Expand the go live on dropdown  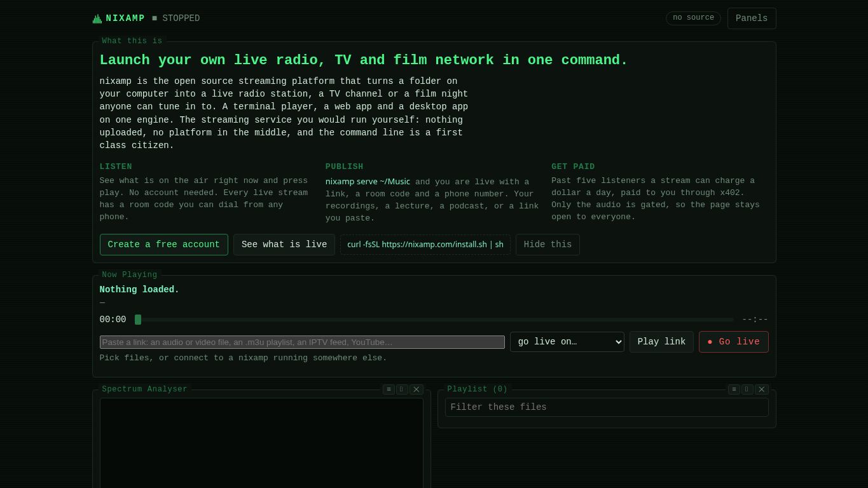(x=567, y=342)
